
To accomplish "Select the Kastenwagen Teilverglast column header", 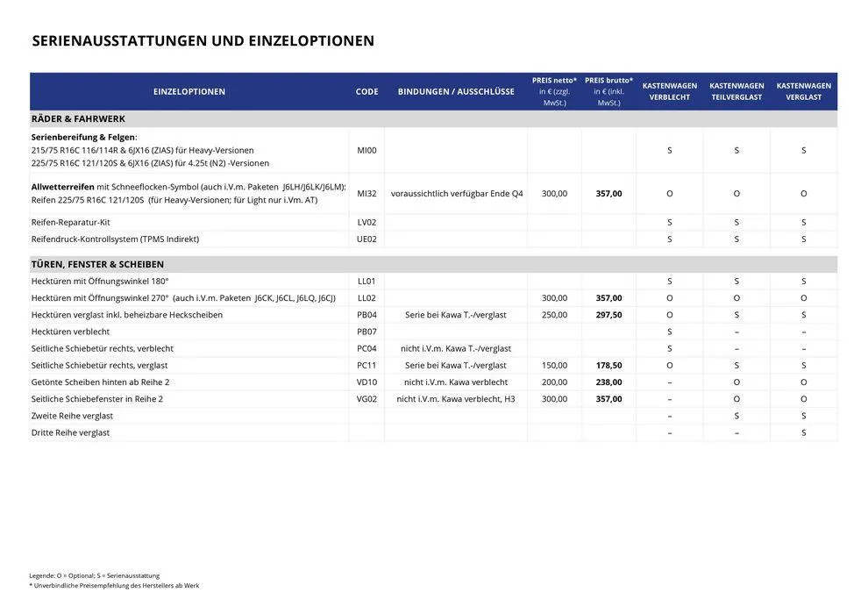I will (x=736, y=91).
